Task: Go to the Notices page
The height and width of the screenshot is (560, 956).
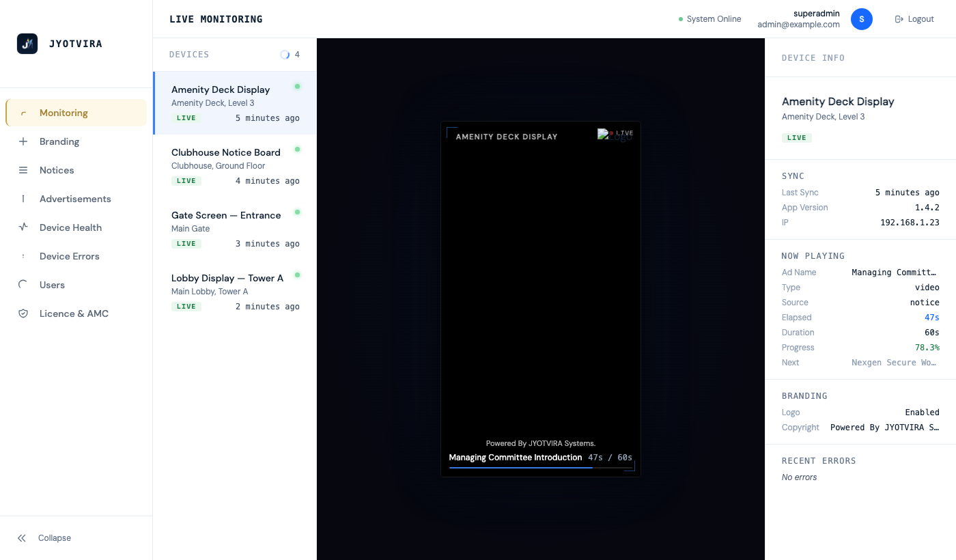Action: [76, 170]
